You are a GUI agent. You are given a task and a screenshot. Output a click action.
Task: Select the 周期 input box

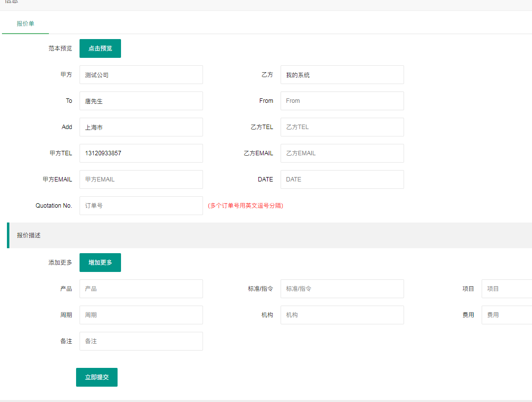[x=141, y=315]
